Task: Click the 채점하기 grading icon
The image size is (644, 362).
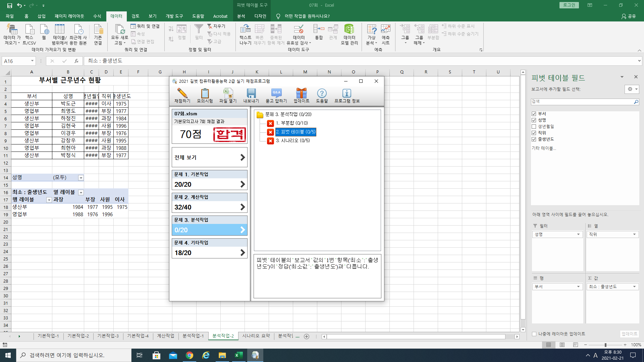Action: tap(182, 95)
